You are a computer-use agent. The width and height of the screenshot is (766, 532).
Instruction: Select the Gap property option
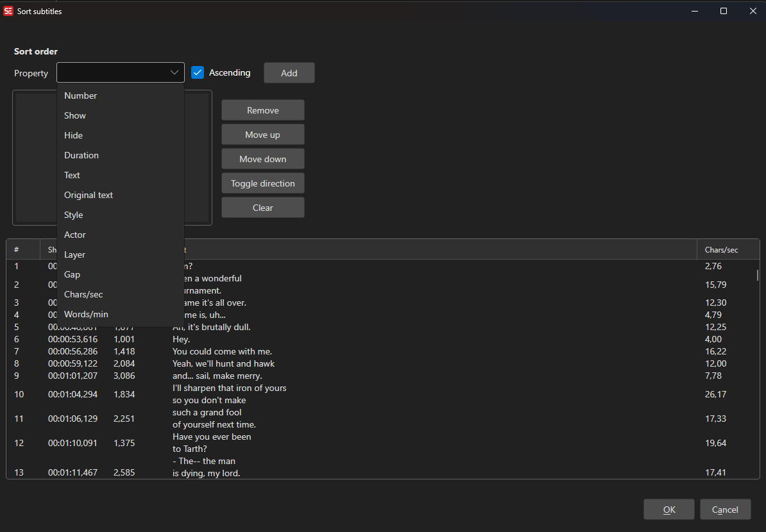pos(72,274)
